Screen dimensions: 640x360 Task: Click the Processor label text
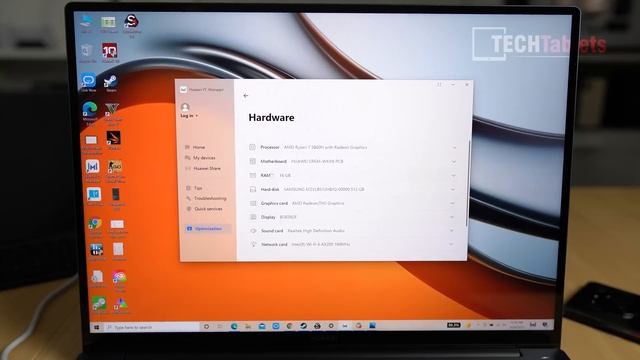click(x=270, y=147)
